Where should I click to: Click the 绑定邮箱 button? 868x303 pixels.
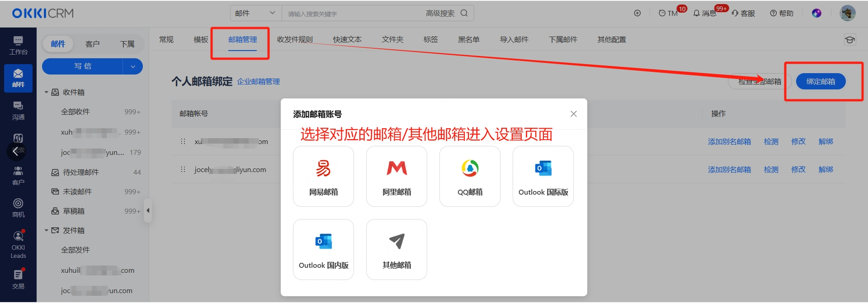[x=821, y=81]
